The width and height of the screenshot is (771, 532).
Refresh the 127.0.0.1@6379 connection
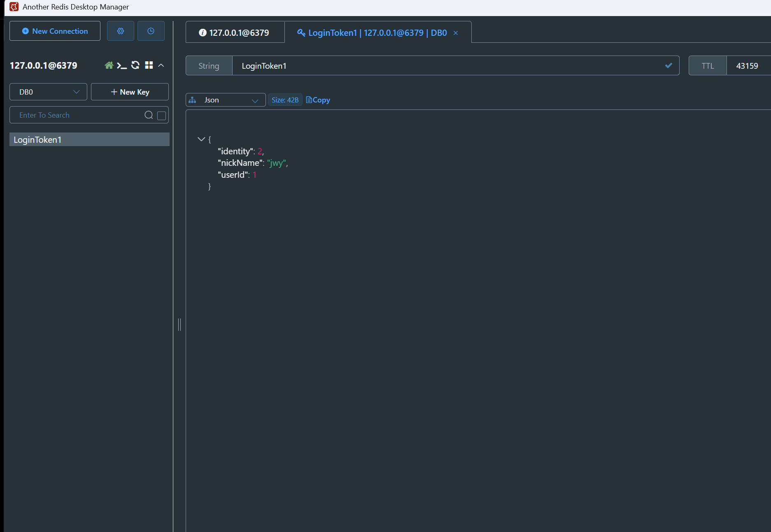pyautogui.click(x=135, y=65)
